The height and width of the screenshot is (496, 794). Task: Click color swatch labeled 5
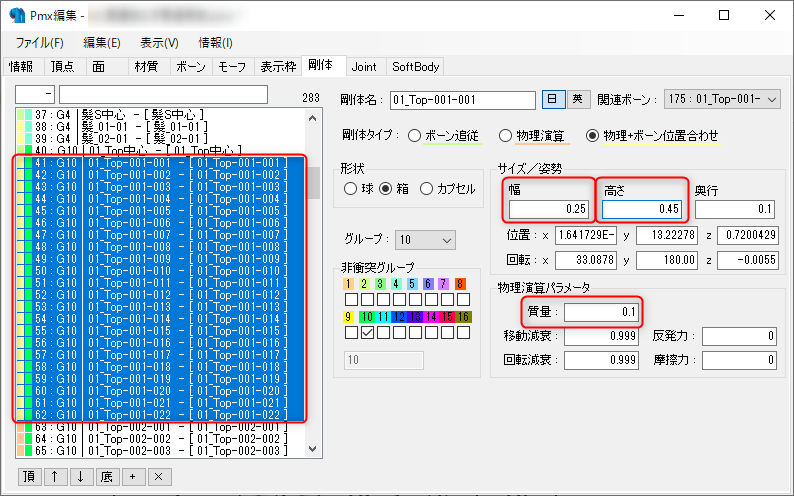pos(412,284)
